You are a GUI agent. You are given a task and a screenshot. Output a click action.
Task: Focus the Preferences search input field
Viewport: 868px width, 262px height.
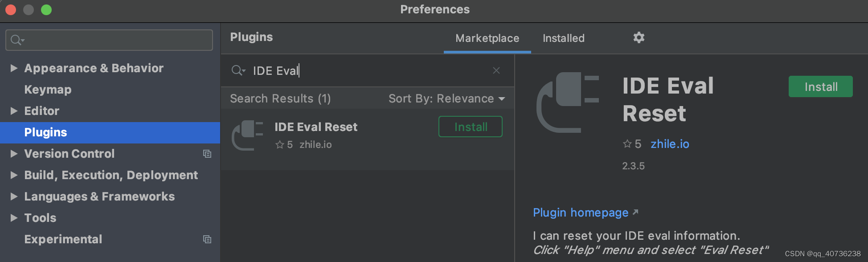point(116,40)
